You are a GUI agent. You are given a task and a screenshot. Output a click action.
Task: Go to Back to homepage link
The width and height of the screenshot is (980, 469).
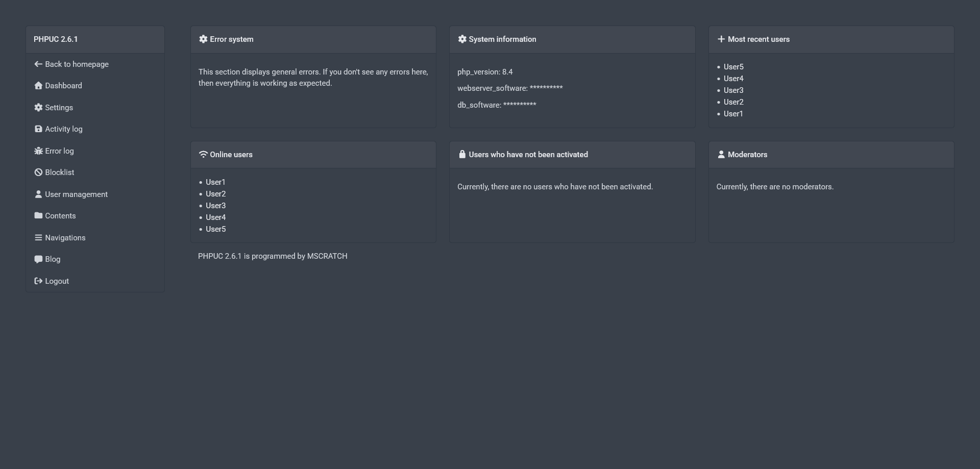pos(77,64)
